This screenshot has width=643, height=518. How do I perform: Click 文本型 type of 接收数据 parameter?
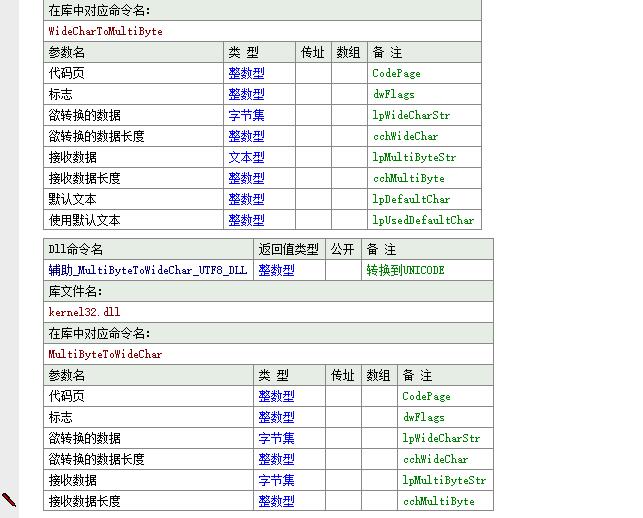246,157
